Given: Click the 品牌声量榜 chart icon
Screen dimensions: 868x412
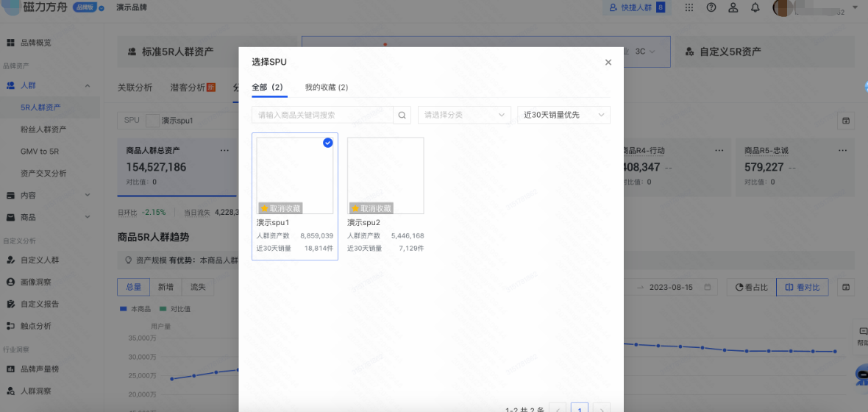Looking at the screenshot, I should click(10, 369).
